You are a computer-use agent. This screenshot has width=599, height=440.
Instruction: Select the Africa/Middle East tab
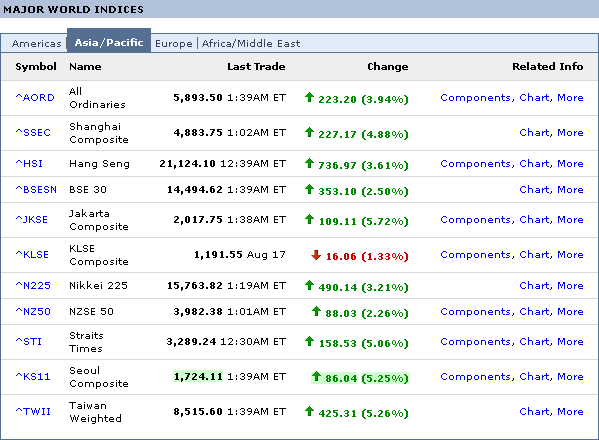pyautogui.click(x=251, y=44)
